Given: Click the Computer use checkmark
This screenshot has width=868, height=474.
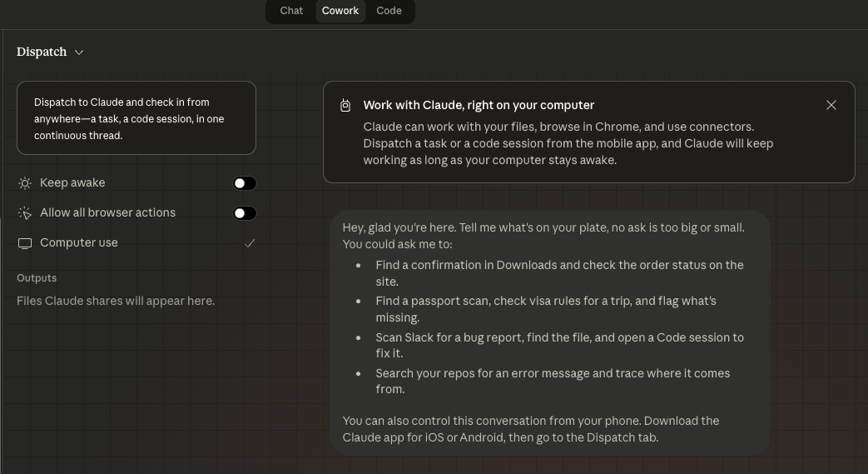Looking at the screenshot, I should [250, 243].
